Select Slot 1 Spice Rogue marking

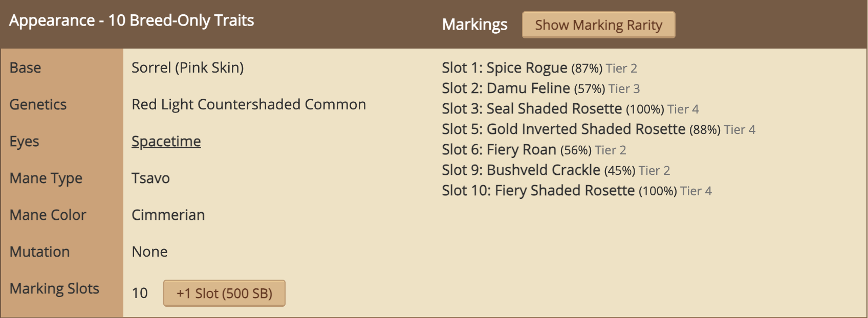pyautogui.click(x=539, y=67)
